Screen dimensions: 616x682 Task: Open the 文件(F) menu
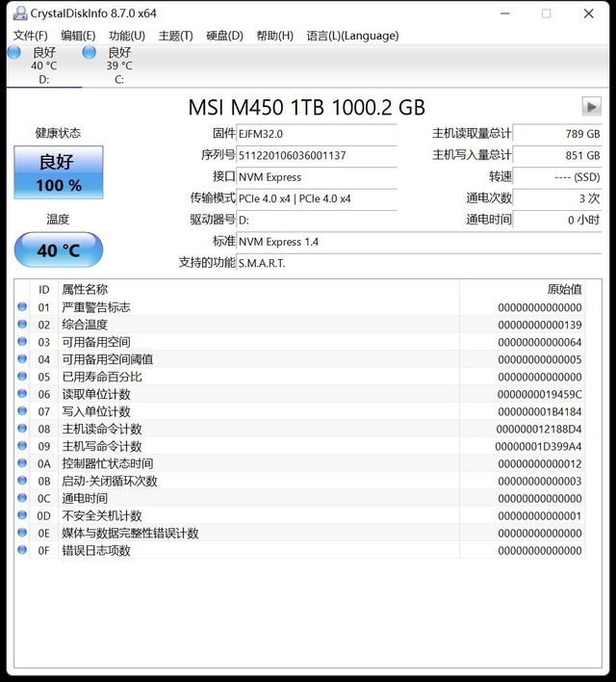(30, 36)
